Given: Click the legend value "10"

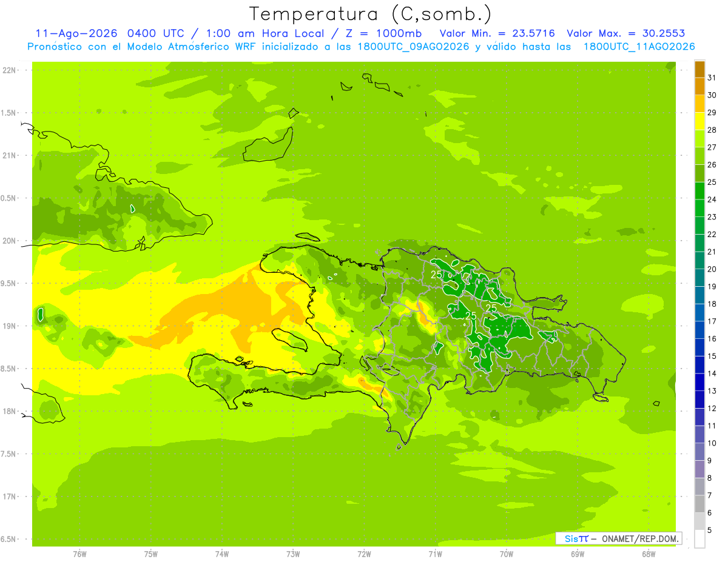Looking at the screenshot, I should point(712,443).
